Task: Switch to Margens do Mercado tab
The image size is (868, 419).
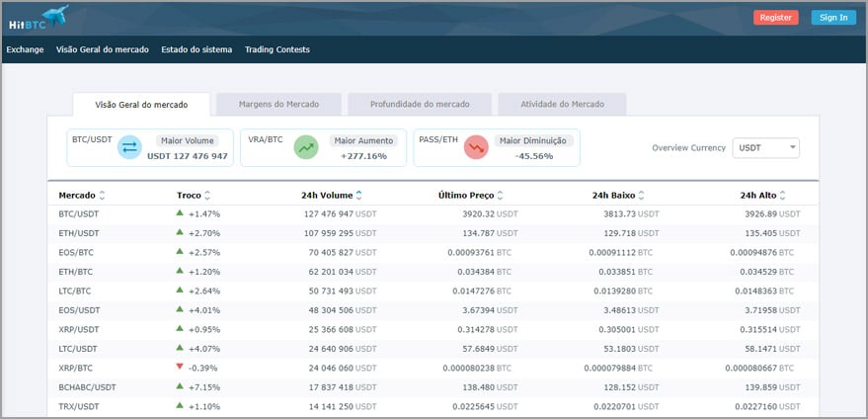Action: [x=278, y=104]
